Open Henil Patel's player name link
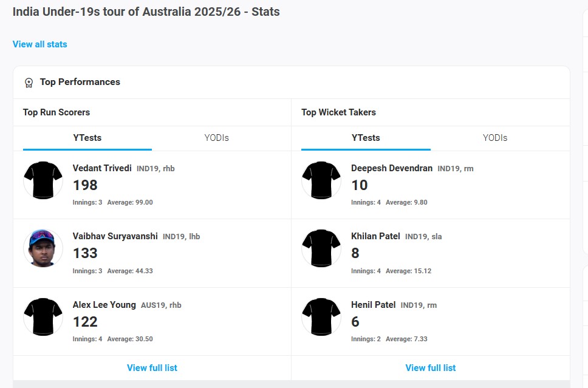Viewport: 588px width, 388px height. pyautogui.click(x=373, y=305)
